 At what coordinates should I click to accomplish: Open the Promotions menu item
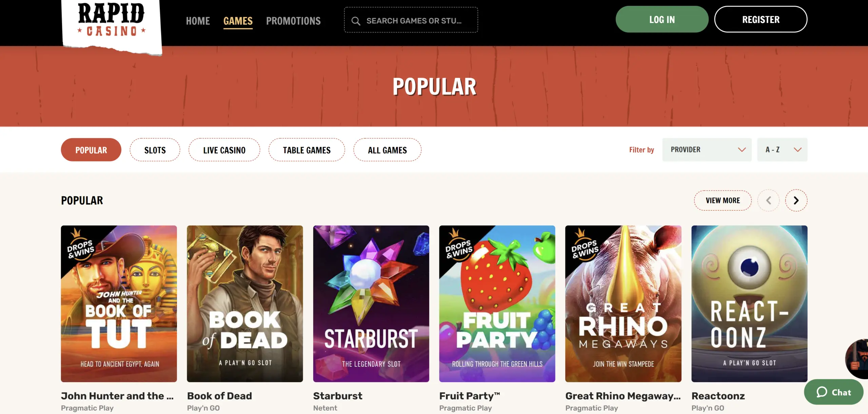coord(293,21)
